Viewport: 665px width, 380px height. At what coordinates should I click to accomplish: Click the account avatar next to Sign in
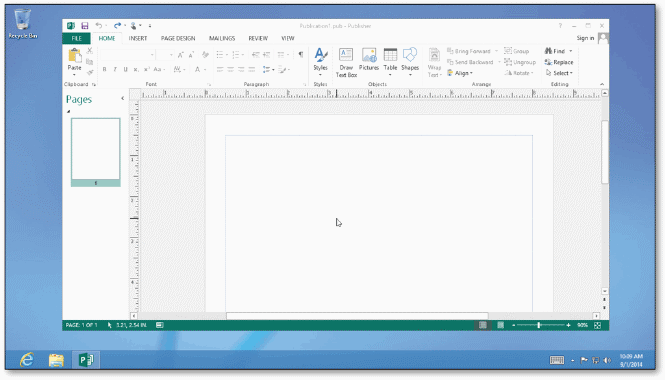coord(603,38)
